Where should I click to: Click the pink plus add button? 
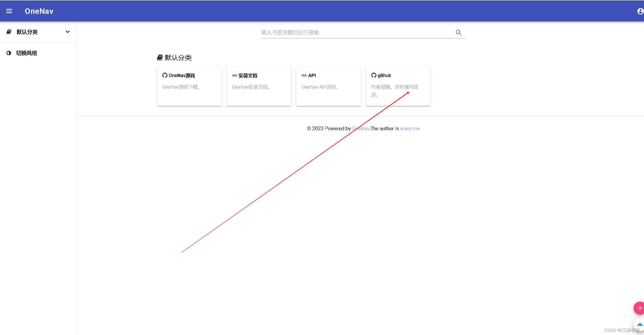[x=639, y=308]
